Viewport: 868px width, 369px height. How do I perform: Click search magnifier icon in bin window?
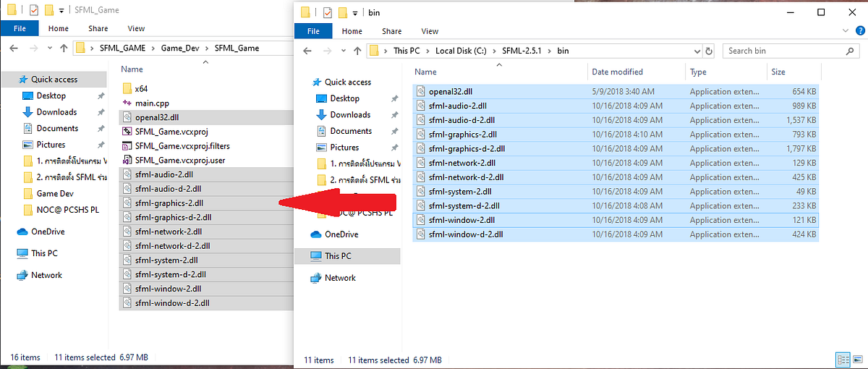point(851,51)
